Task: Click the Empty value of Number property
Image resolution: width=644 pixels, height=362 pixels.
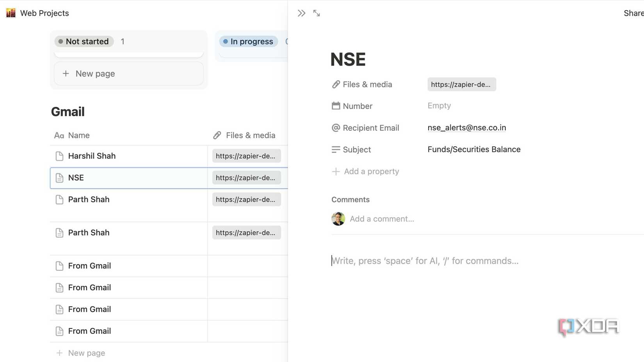Action: [x=439, y=106]
